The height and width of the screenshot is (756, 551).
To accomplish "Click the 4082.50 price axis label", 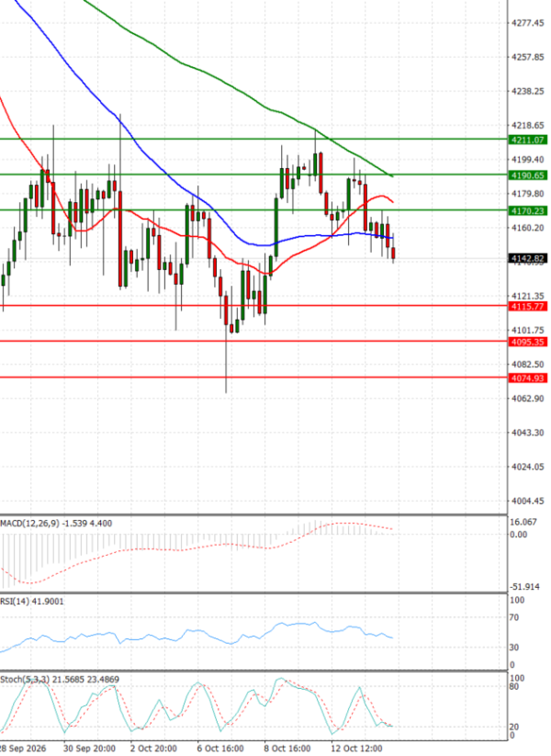I will pos(528,365).
